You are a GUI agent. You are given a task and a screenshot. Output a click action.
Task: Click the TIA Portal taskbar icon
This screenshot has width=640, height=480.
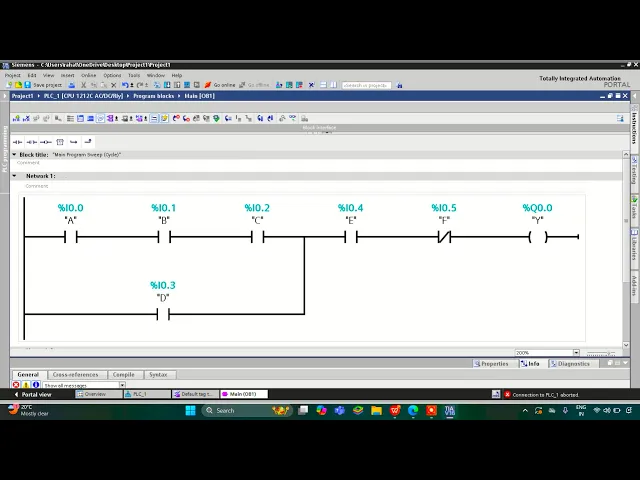449,411
